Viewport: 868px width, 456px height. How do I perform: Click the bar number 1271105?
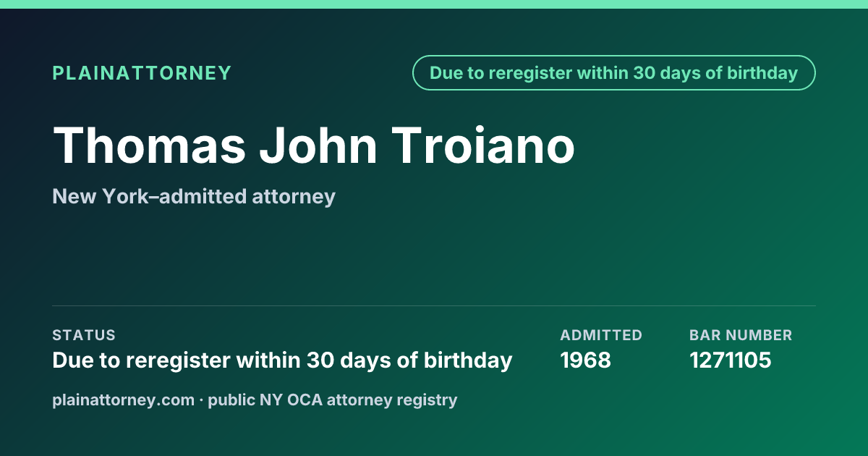(x=731, y=360)
